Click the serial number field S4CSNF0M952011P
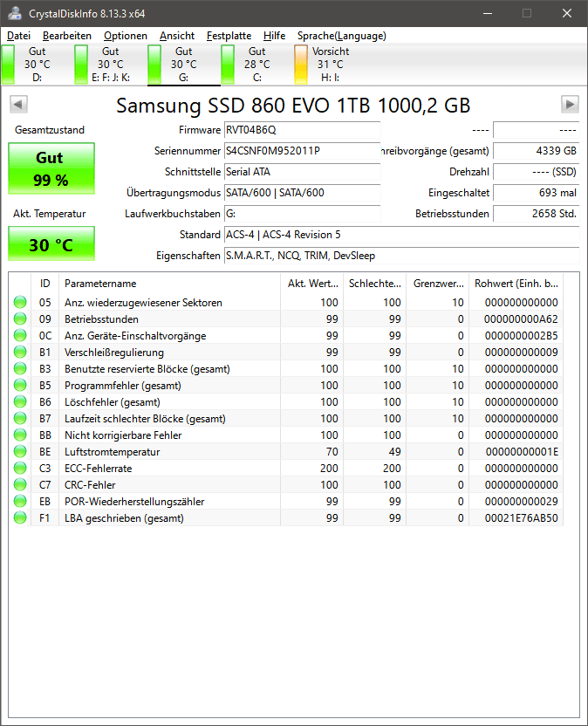The image size is (588, 726). [x=303, y=151]
